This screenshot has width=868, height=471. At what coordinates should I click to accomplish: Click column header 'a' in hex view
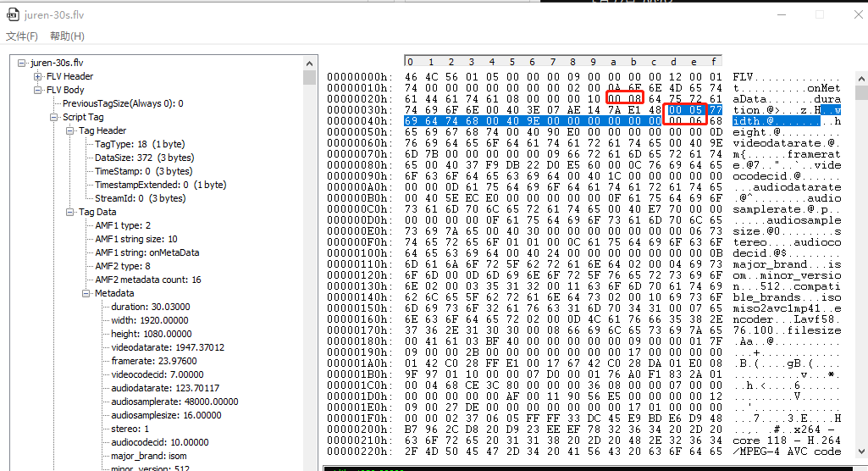coord(613,62)
